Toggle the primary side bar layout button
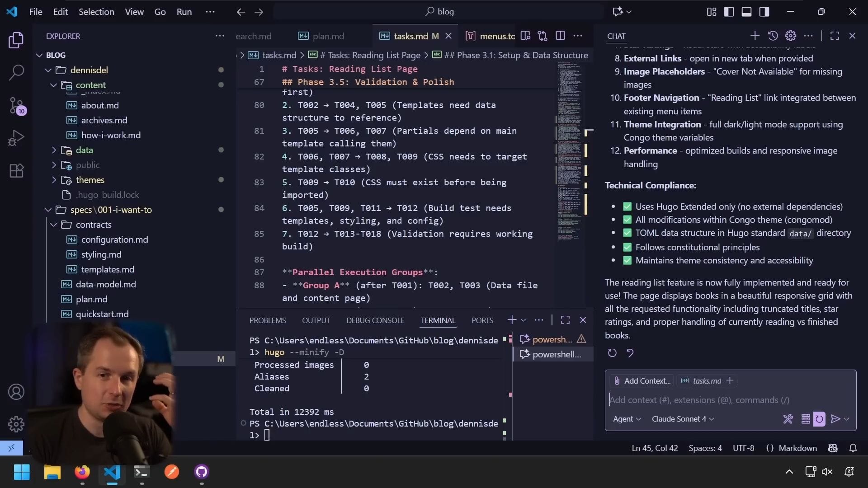868x488 pixels. [729, 12]
